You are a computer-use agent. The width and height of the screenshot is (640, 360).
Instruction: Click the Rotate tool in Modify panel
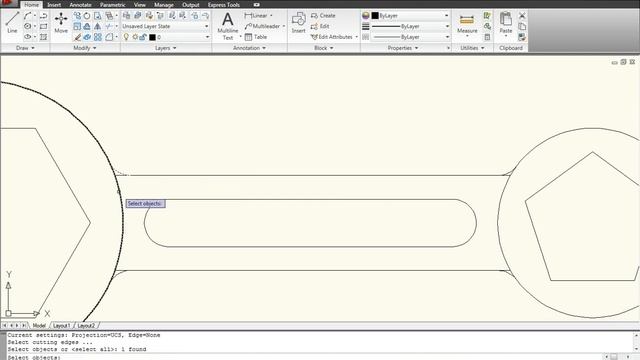[x=87, y=16]
